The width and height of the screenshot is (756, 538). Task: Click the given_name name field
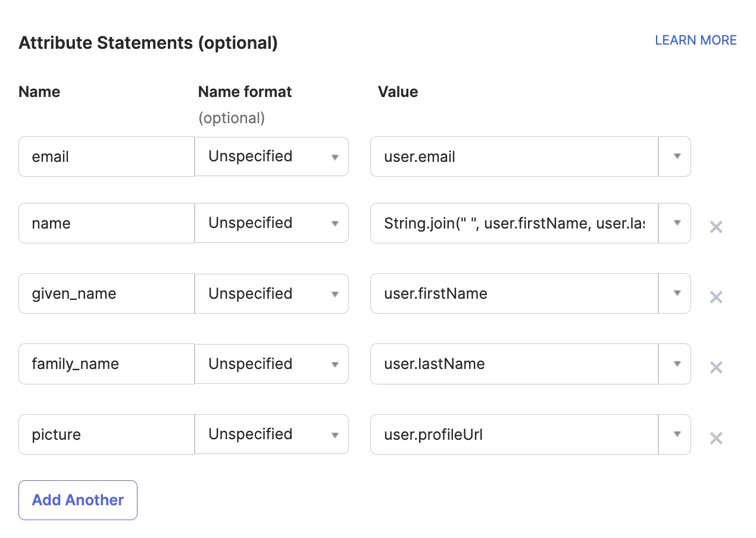(107, 293)
